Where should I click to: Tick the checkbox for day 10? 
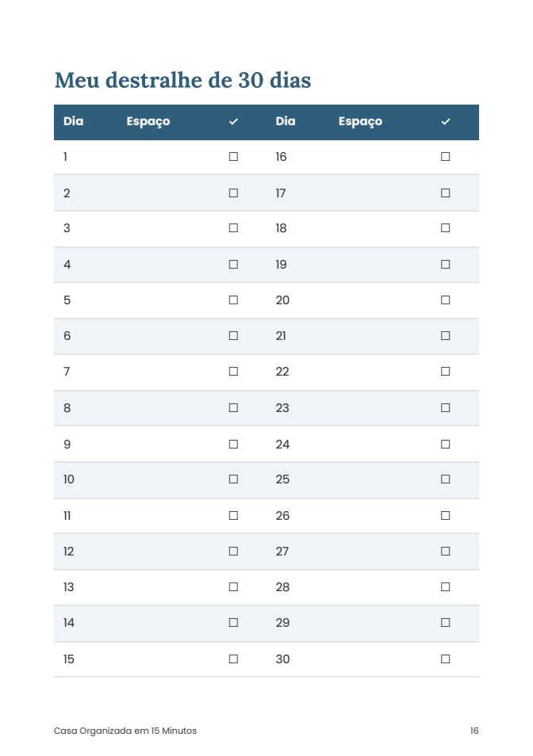[233, 479]
